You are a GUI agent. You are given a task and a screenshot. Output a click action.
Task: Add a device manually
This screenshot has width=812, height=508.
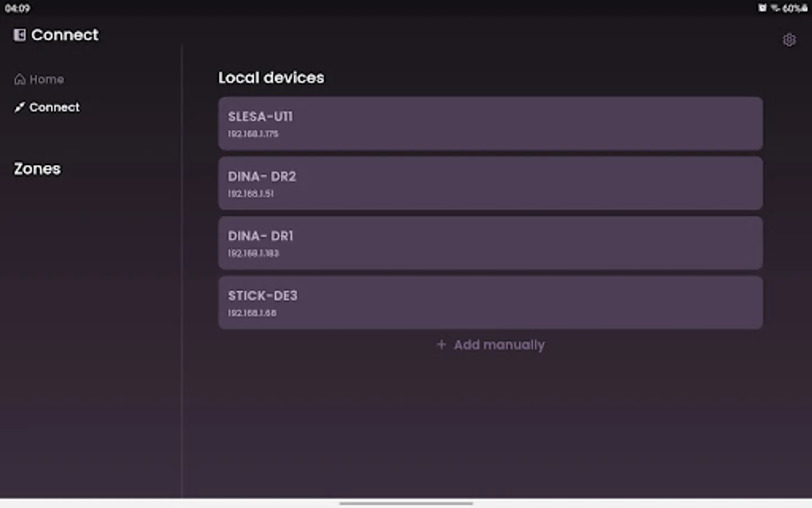489,344
